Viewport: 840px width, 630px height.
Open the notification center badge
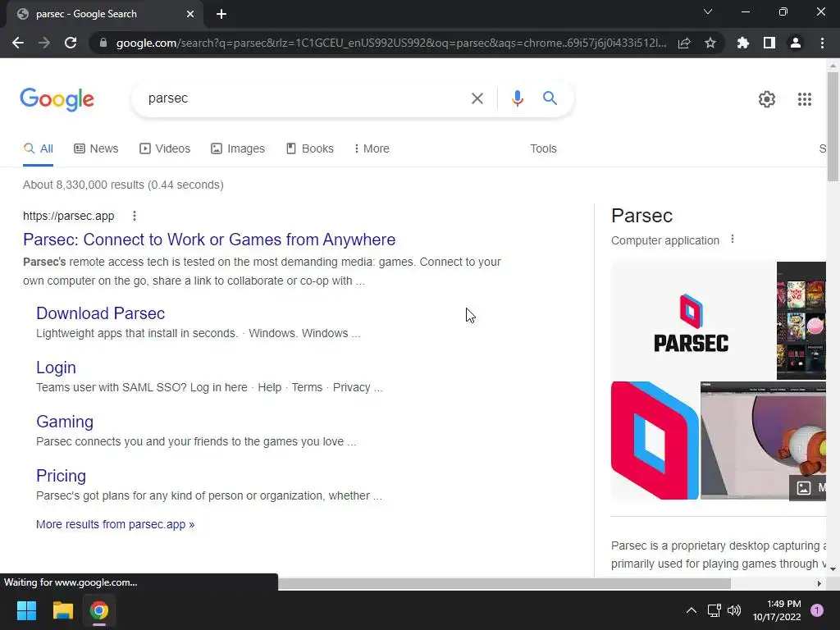816,610
